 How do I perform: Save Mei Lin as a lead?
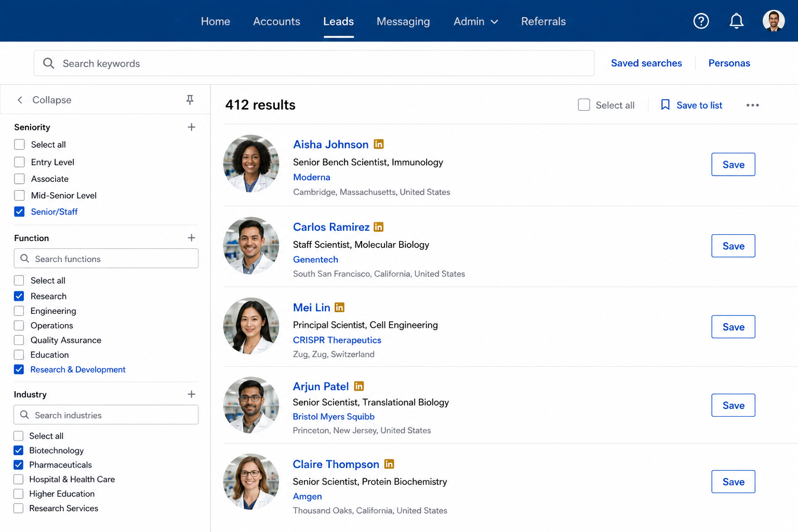coord(733,327)
